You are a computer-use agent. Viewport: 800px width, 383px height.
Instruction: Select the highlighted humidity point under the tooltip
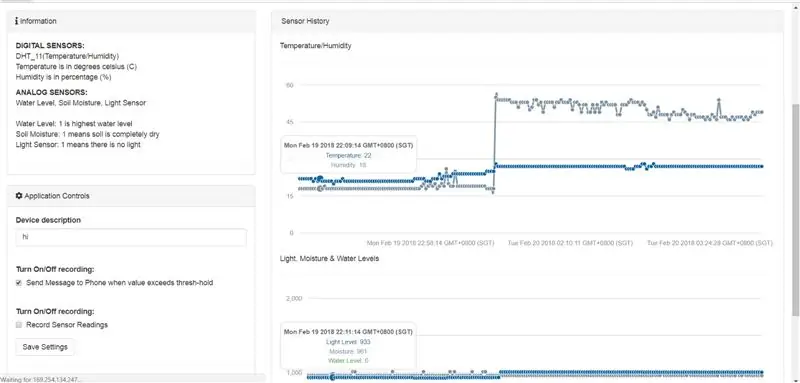coord(320,189)
